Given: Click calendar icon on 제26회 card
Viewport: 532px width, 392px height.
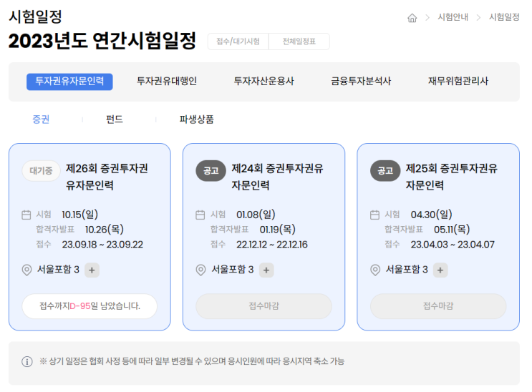Looking at the screenshot, I should pos(26,215).
